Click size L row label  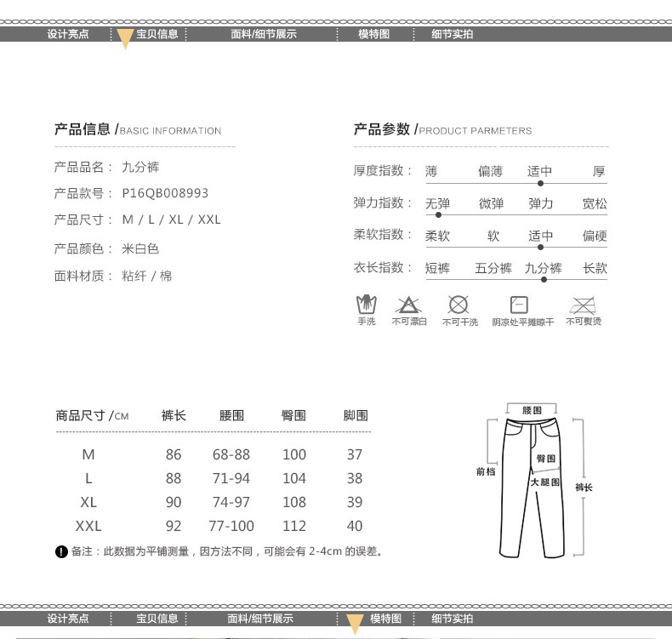tap(88, 478)
